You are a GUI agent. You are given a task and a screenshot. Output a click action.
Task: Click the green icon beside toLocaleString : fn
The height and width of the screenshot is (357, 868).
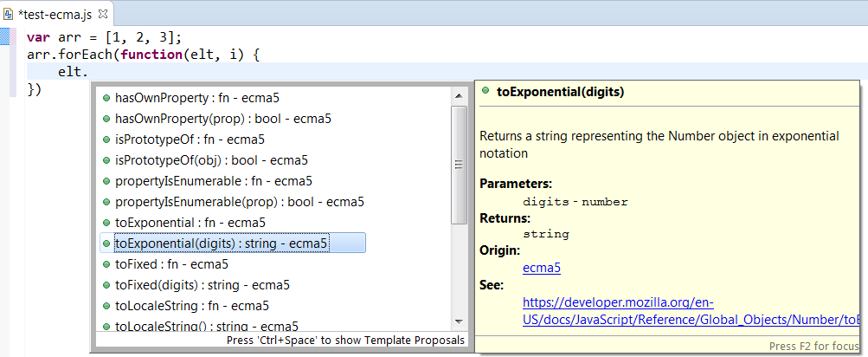[106, 306]
